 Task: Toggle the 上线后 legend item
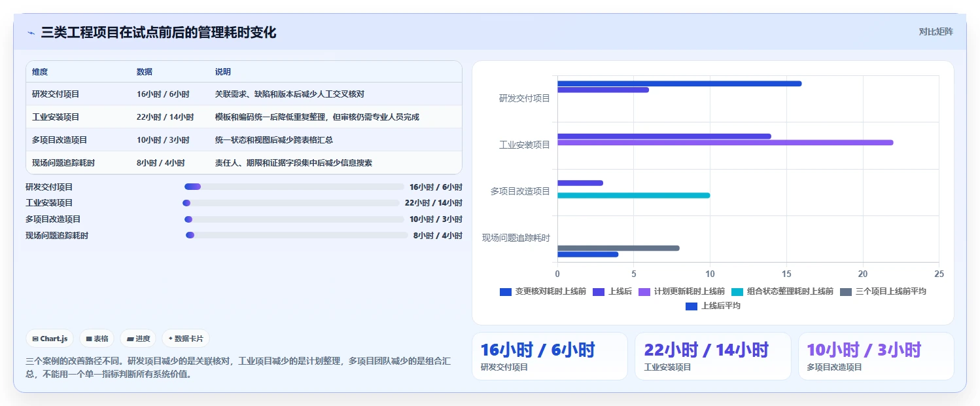click(612, 291)
